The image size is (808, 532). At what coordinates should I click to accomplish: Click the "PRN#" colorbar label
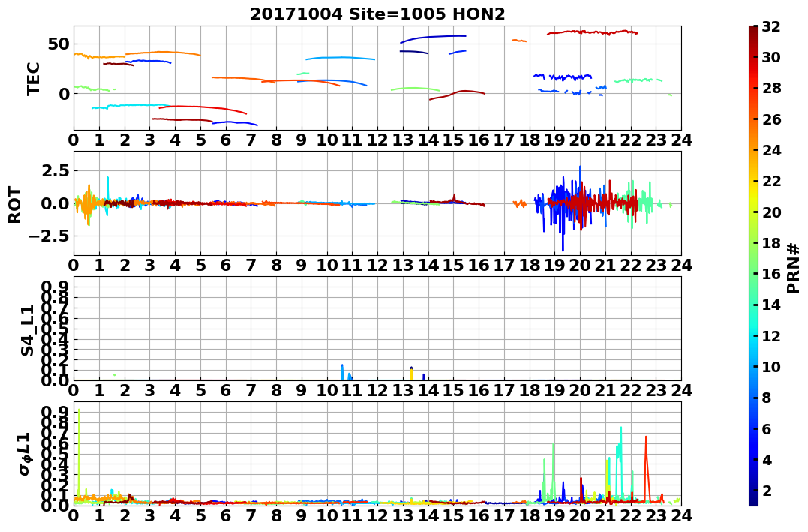(793, 267)
